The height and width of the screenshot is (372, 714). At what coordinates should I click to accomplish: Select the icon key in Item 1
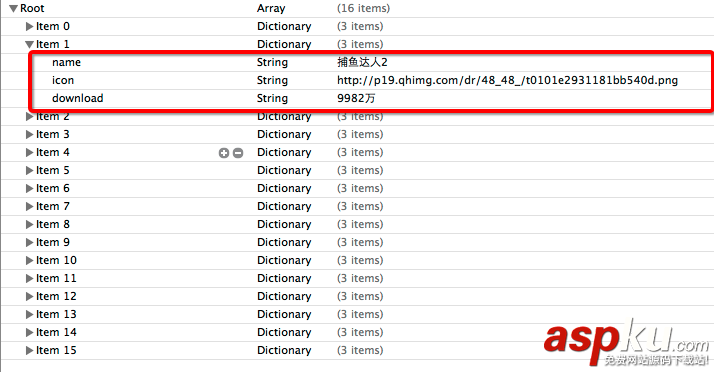tap(63, 80)
